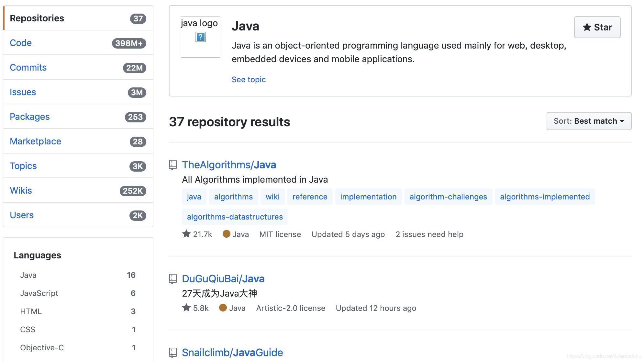This screenshot has height=362, width=644.
Task: Open the 2 issues need help link
Action: coord(429,234)
